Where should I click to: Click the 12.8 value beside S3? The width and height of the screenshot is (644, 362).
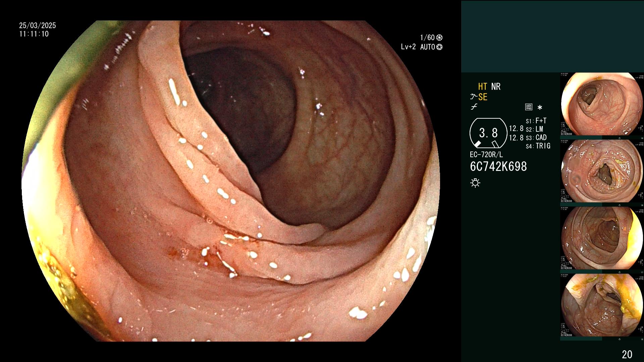(516, 138)
